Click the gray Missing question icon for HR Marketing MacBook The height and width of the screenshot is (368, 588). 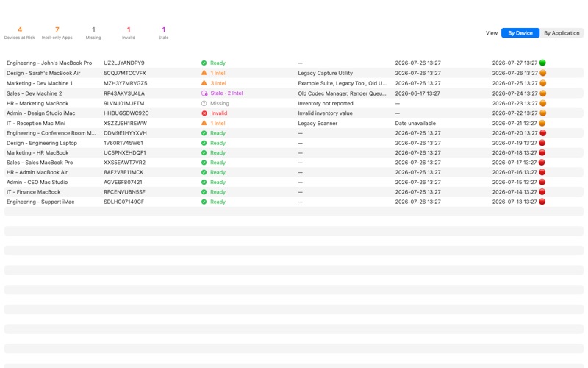pyautogui.click(x=204, y=103)
